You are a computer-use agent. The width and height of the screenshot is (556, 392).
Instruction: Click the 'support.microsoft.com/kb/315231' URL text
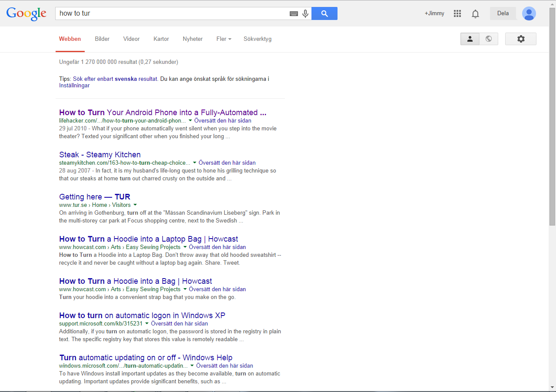click(101, 323)
